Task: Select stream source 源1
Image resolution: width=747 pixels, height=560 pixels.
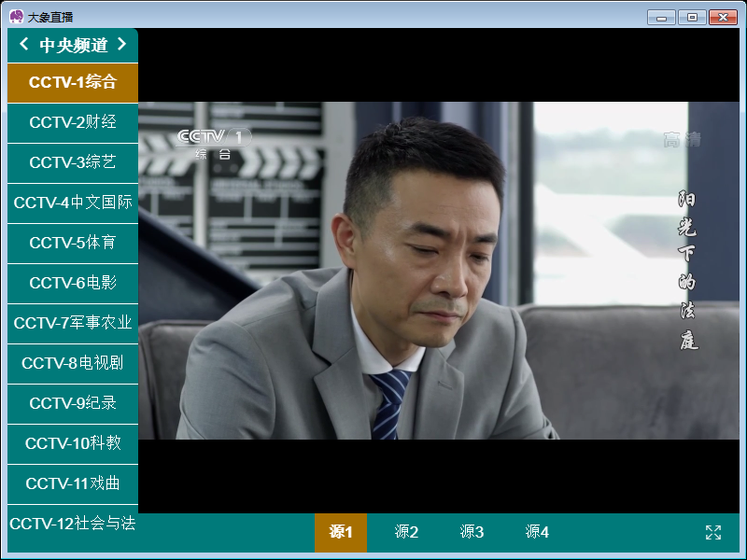Action: (x=341, y=532)
